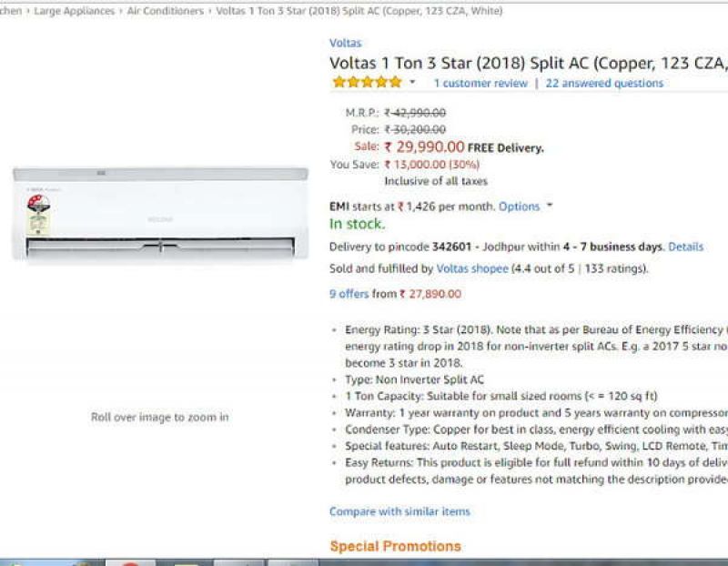Click the Voltas AC product image
The height and width of the screenshot is (566, 728).
tap(160, 213)
